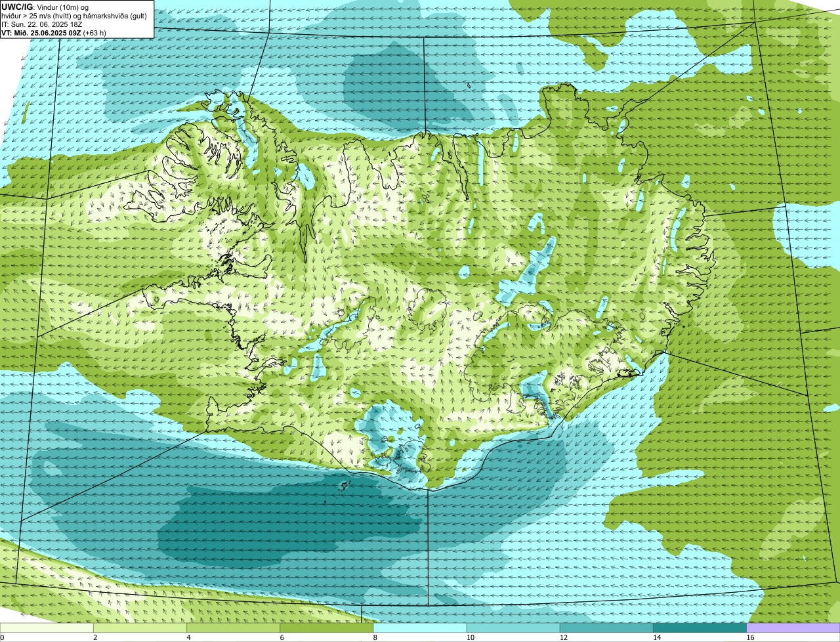Click the 6–8 dark green legend swatch
Viewport: 840px width, 642px height.
coord(327,628)
